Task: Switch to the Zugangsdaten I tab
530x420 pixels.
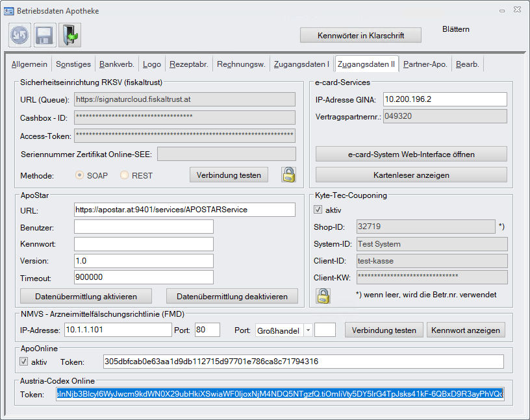Action: 301,64
